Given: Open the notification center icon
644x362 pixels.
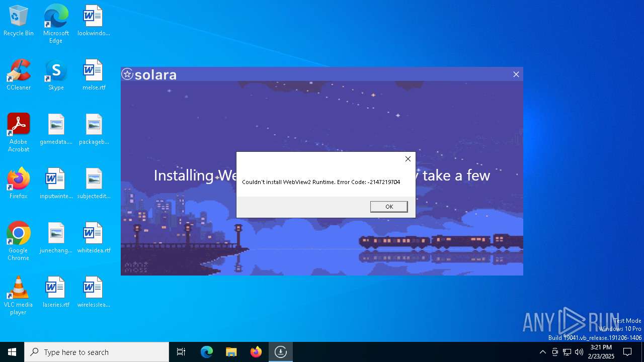Looking at the screenshot, I should tap(627, 352).
